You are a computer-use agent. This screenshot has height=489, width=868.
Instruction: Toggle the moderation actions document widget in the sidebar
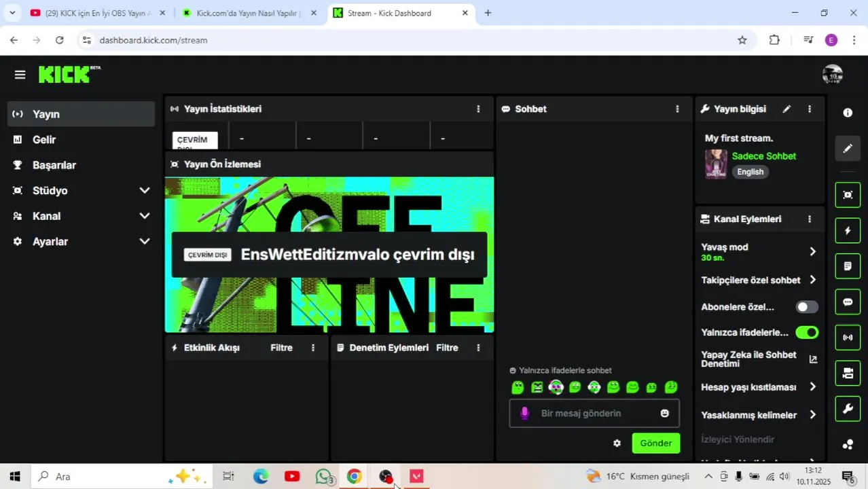[x=848, y=266]
